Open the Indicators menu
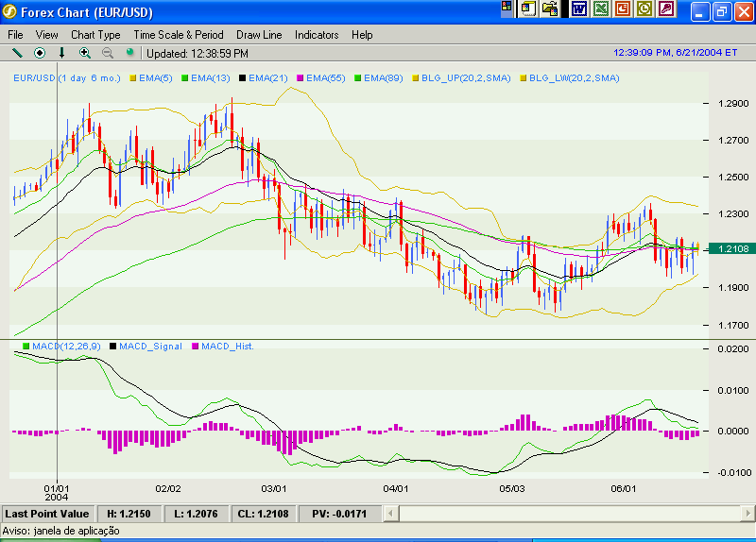Viewport: 756px width, 542px height. pyautogui.click(x=316, y=35)
